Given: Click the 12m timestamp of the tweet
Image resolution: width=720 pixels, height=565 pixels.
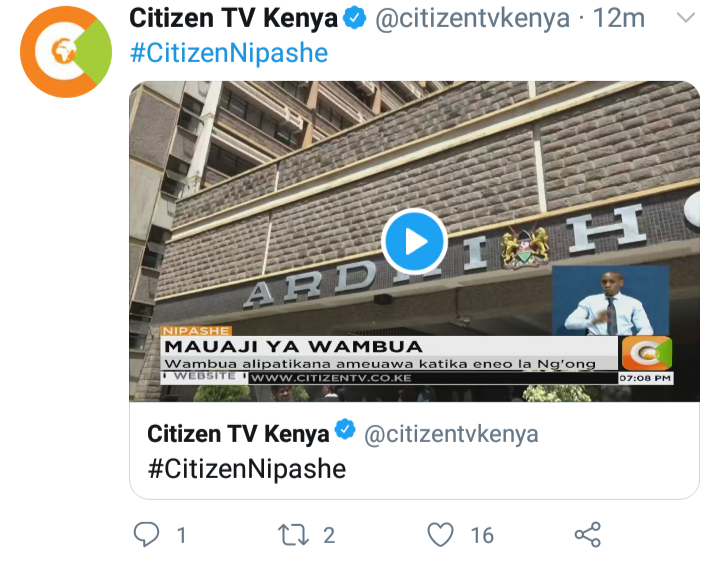Looking at the screenshot, I should point(619,18).
